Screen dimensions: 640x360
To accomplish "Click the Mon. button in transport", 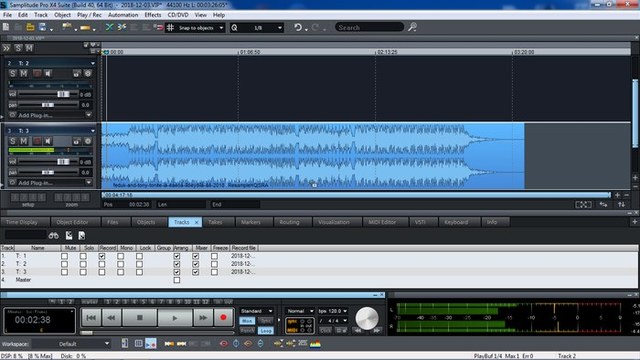I will click(247, 321).
